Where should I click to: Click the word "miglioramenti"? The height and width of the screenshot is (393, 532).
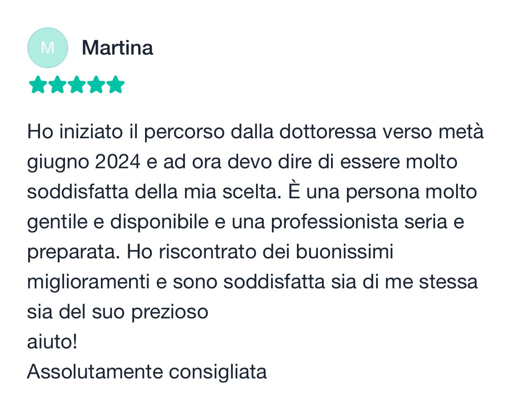[88, 282]
